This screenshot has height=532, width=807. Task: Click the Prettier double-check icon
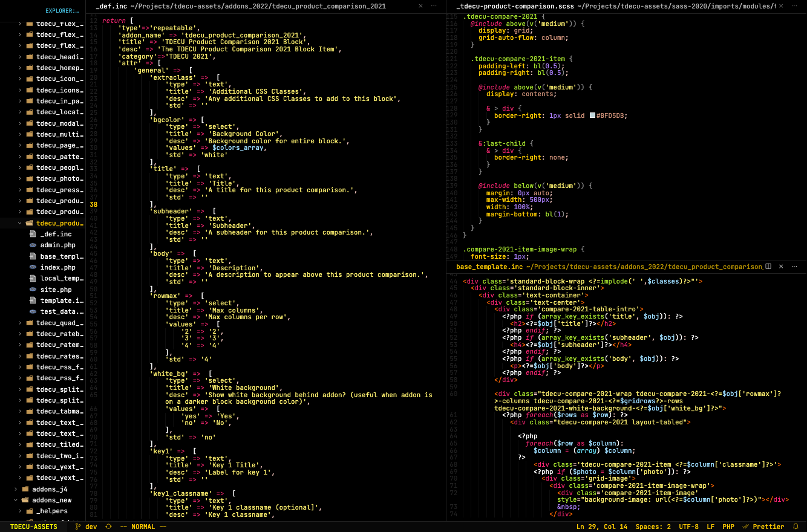[746, 527]
